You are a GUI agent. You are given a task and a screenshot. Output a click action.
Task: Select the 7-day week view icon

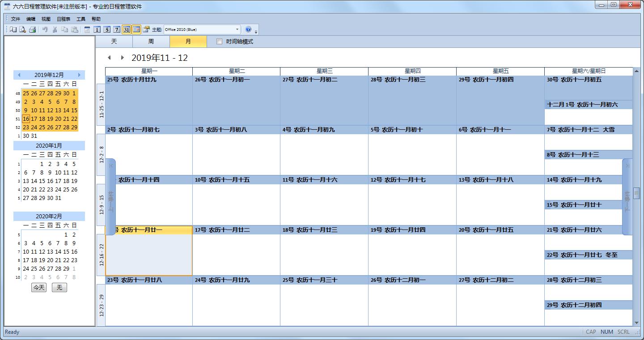[117, 30]
